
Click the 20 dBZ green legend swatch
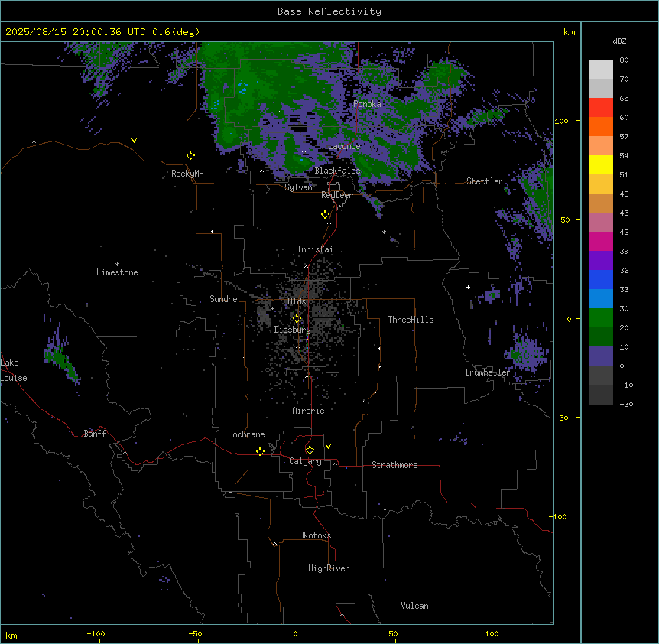(601, 318)
